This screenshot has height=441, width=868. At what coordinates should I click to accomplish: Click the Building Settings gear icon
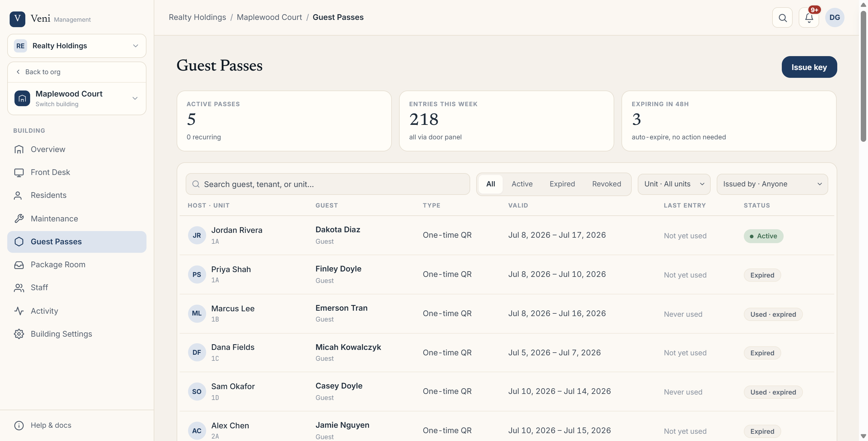19,334
